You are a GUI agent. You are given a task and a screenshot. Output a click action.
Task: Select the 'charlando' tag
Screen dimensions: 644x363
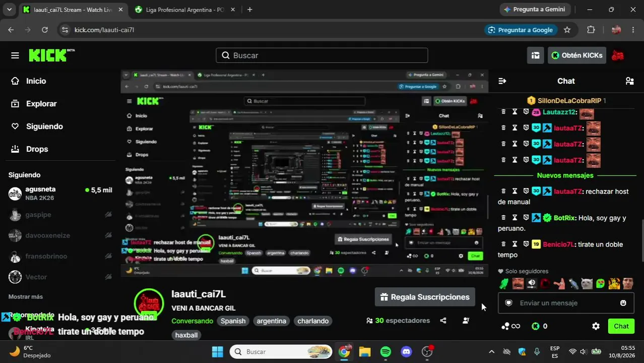[313, 321]
